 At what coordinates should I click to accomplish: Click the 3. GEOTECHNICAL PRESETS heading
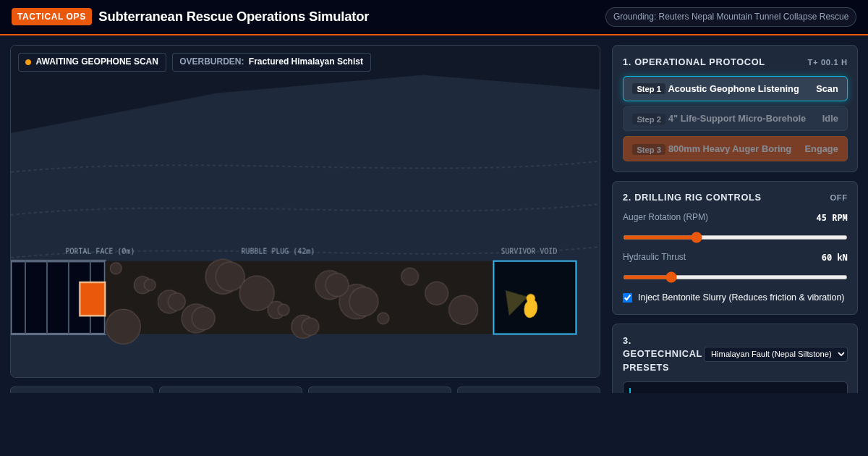(662, 354)
